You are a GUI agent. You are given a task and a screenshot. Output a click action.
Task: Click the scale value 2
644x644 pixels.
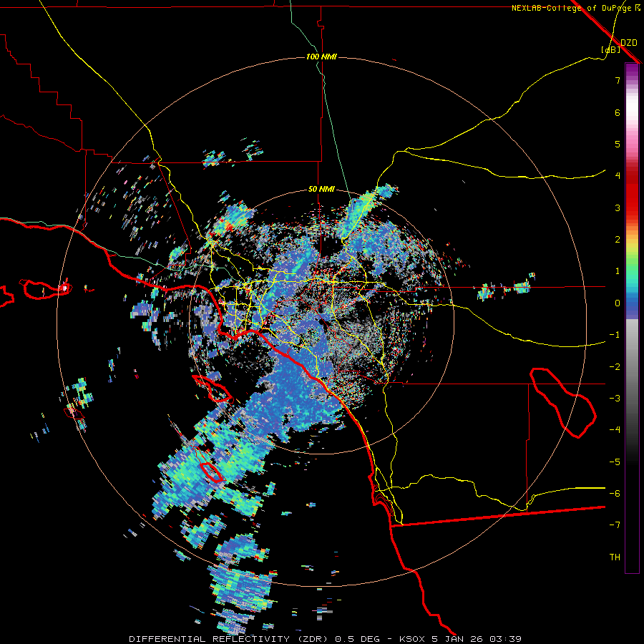click(x=618, y=240)
